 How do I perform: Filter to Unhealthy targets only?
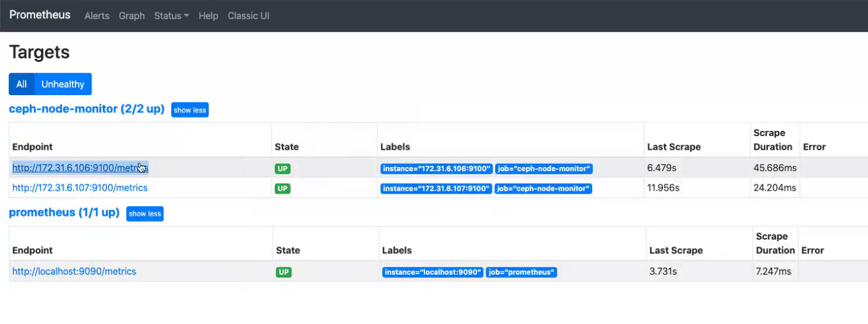point(63,84)
